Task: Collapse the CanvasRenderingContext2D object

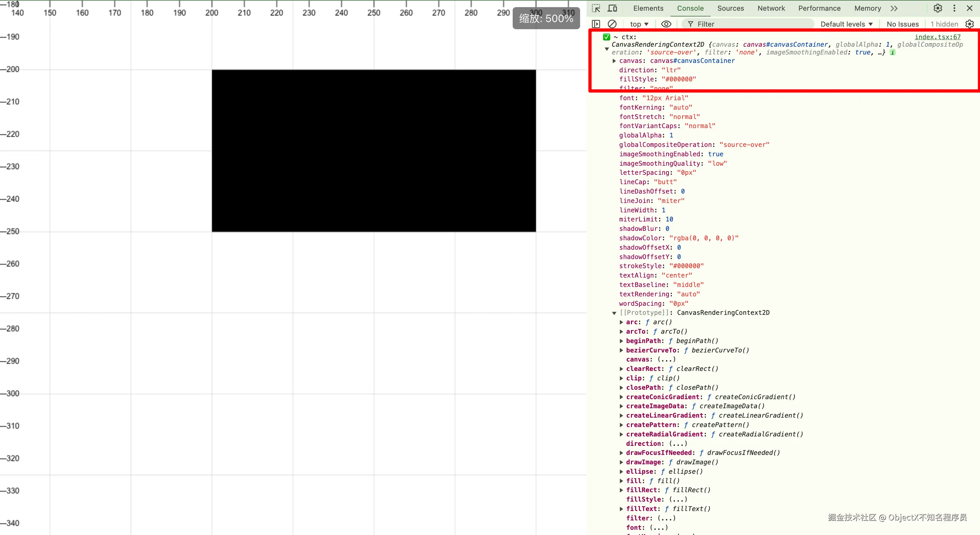Action: [x=607, y=49]
